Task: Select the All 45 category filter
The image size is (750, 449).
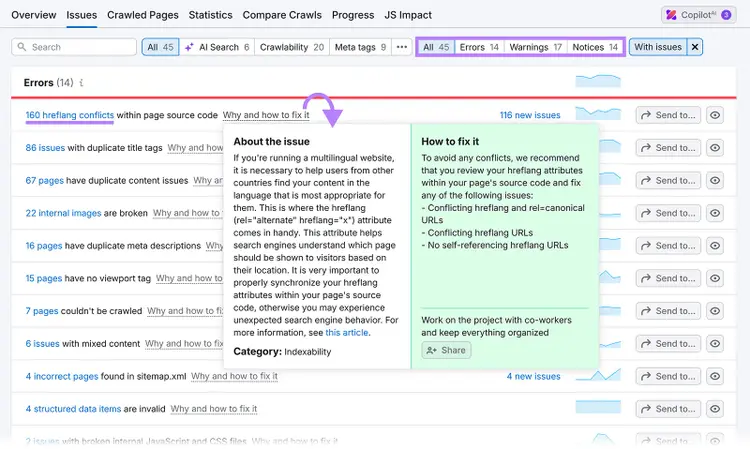Action: (160, 47)
